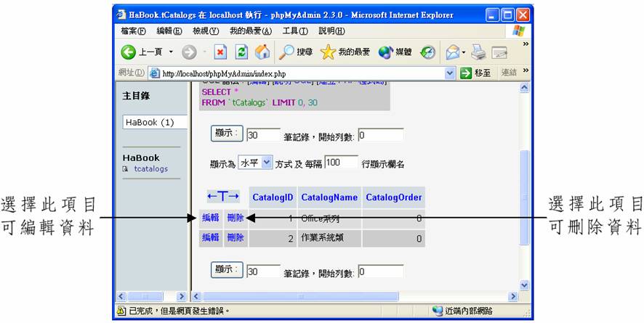Click the main frame scroll-up arrow
The width and height of the screenshot is (644, 323).
(525, 87)
